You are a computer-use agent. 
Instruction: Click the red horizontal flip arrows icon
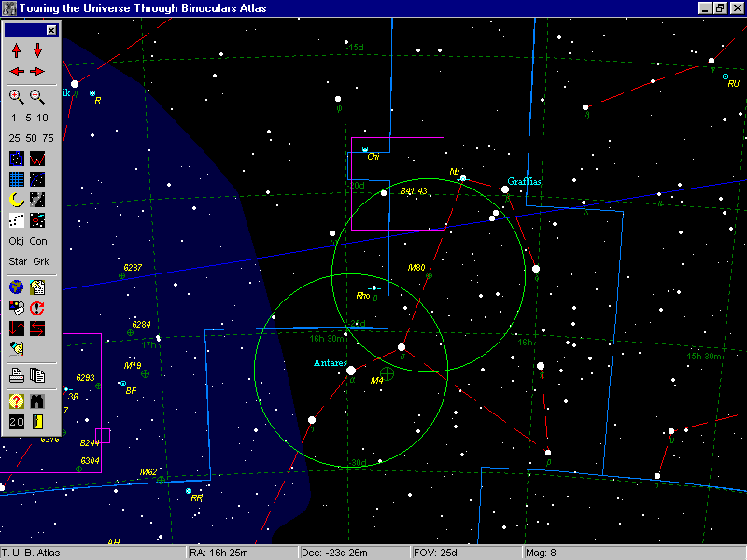click(x=37, y=329)
